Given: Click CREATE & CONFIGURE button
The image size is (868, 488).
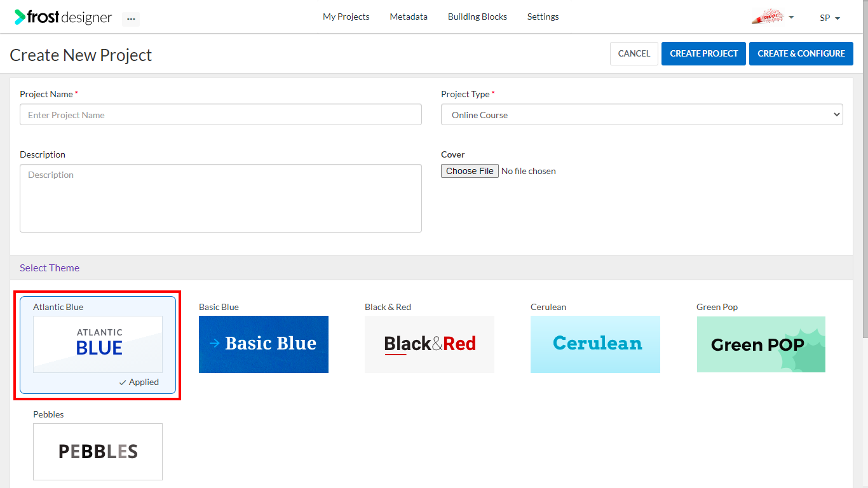Looking at the screenshot, I should coord(801,53).
